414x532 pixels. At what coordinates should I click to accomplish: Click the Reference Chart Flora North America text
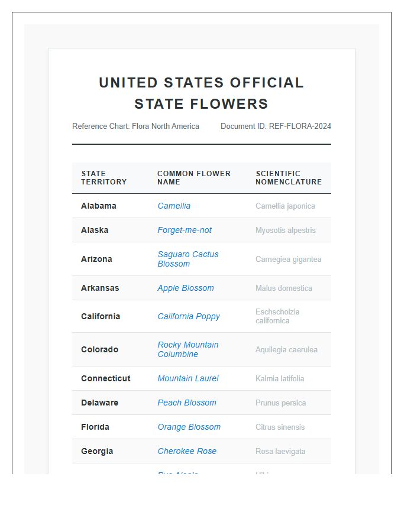point(135,126)
